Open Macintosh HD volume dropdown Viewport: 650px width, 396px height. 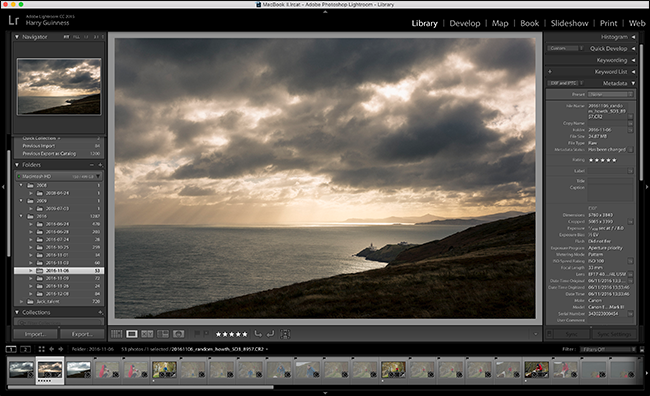click(98, 177)
